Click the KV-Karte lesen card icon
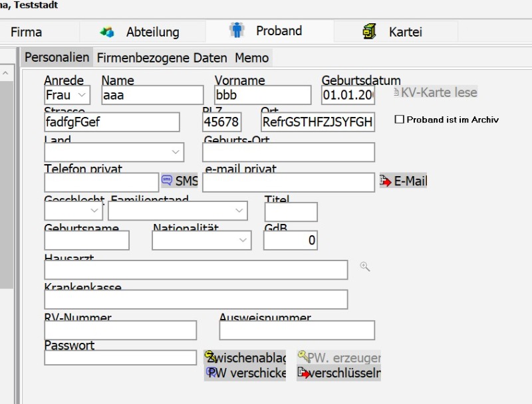 click(396, 92)
